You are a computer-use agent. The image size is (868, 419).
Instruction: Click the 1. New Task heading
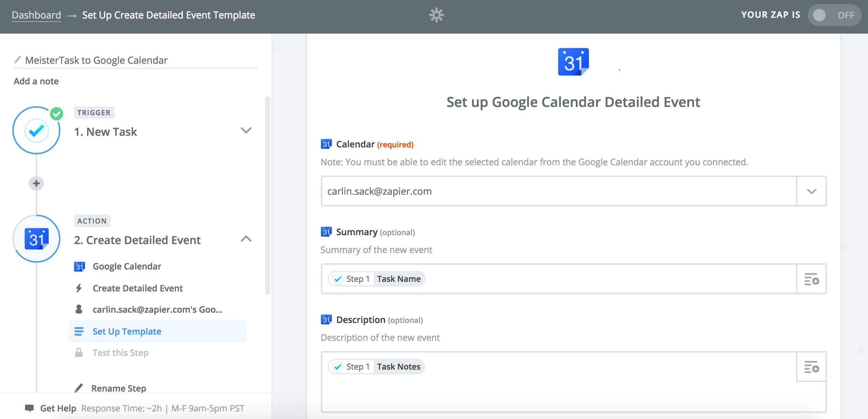click(106, 132)
